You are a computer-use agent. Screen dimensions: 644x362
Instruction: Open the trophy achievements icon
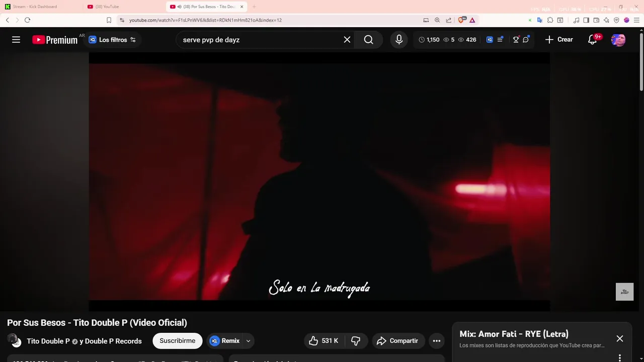pyautogui.click(x=516, y=40)
